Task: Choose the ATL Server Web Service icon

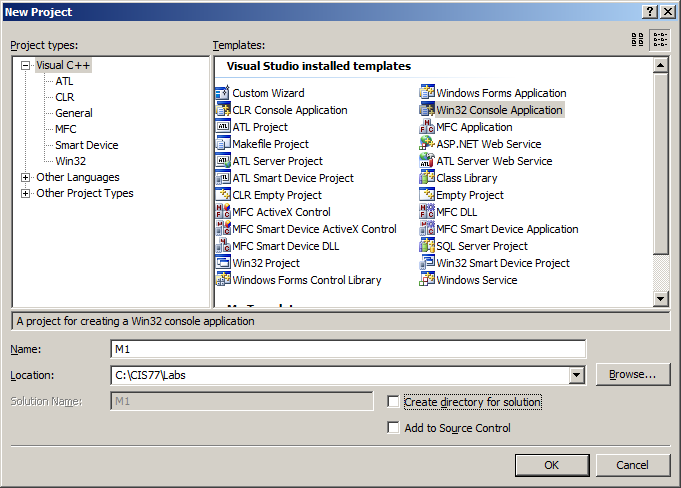Action: (x=427, y=161)
